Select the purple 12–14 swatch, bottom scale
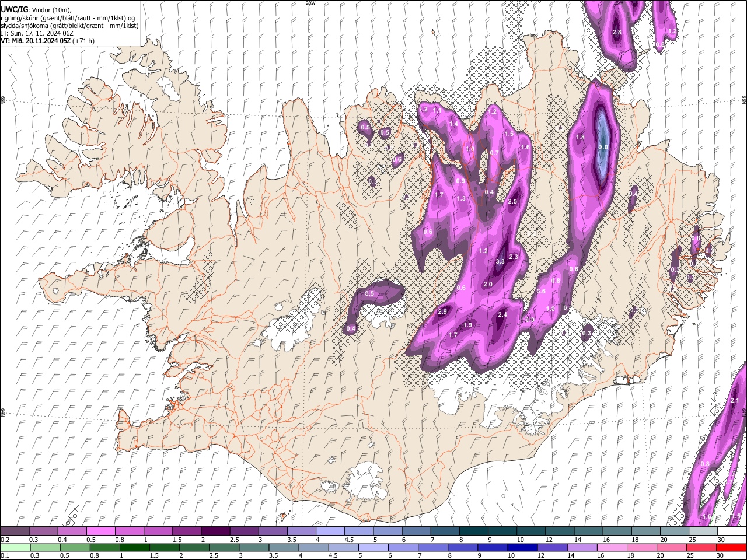Screen dimensions: 747x560 [x=552, y=547]
